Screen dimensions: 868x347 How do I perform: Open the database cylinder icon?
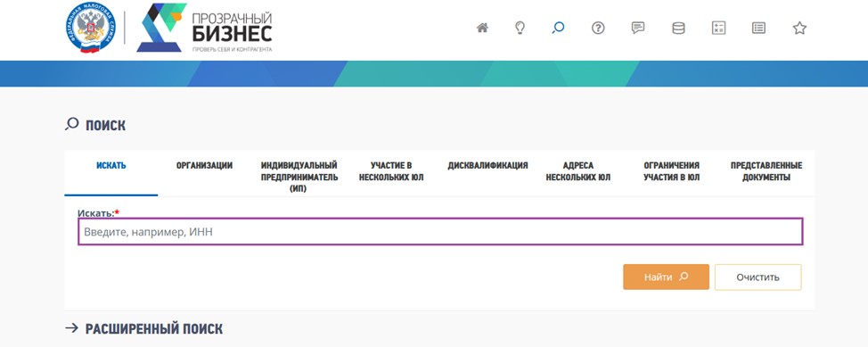pyautogui.click(x=678, y=28)
